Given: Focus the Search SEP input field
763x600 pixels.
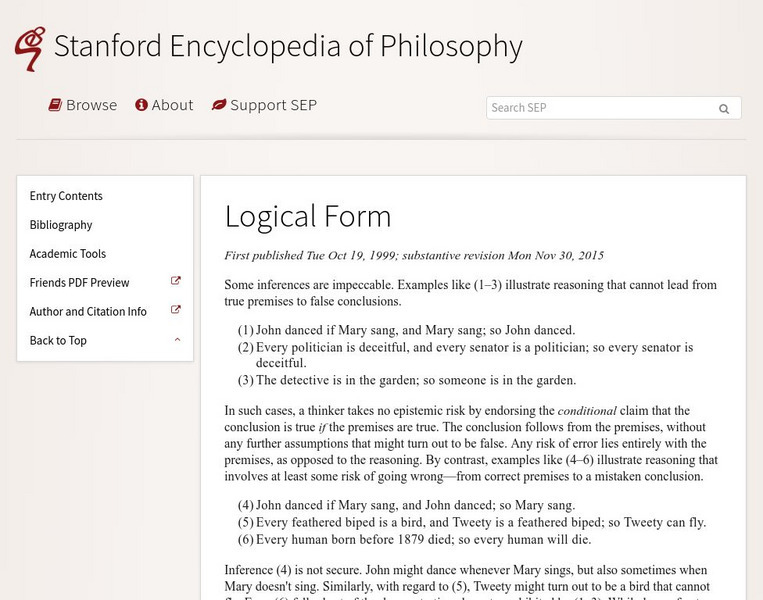Looking at the screenshot, I should (x=614, y=108).
